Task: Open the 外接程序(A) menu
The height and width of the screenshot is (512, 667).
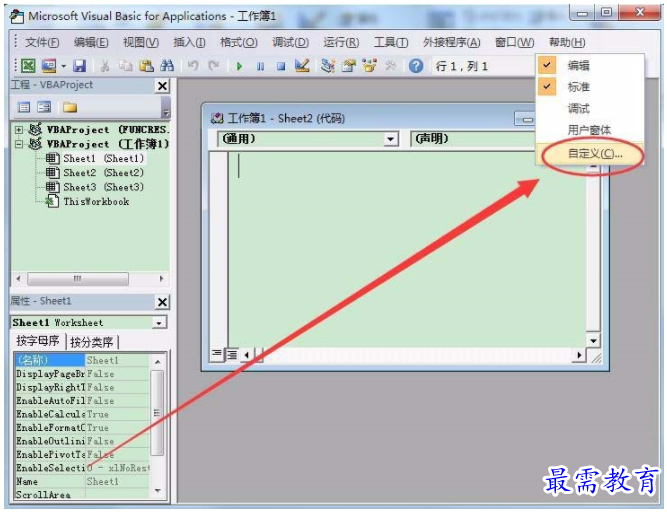Action: click(451, 42)
